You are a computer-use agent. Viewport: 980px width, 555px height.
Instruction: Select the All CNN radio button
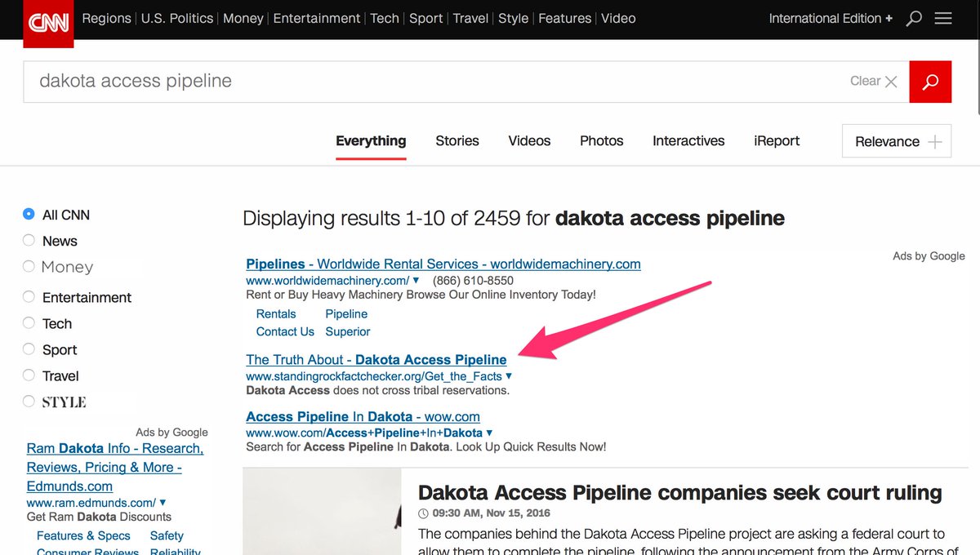pos(29,214)
